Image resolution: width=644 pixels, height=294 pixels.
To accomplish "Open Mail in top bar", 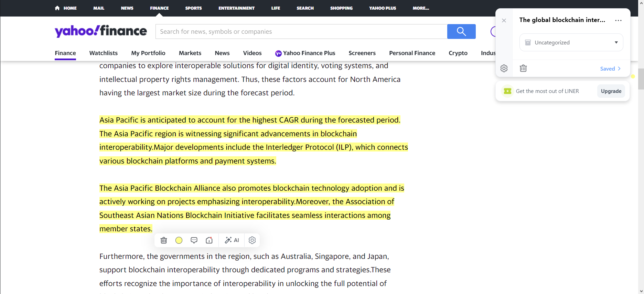I will [x=99, y=8].
